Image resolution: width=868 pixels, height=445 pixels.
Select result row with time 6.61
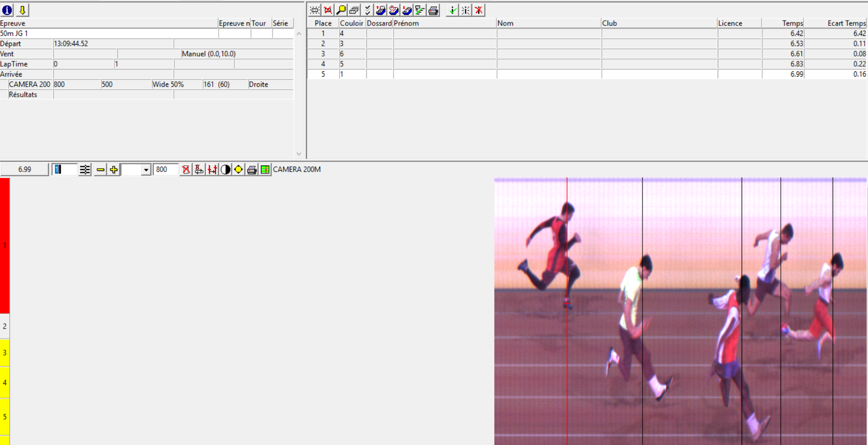pyautogui.click(x=587, y=54)
